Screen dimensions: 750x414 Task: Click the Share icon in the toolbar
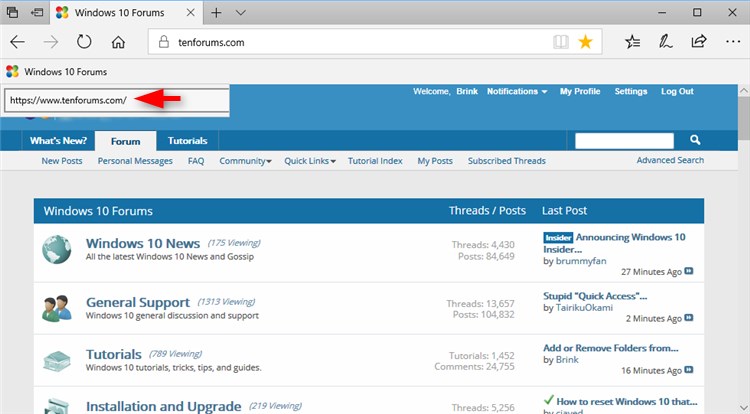coord(698,42)
